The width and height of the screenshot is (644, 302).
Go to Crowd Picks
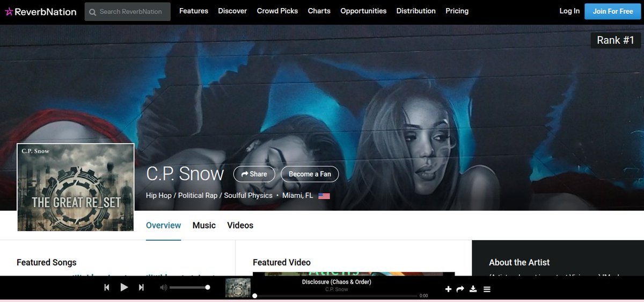coord(277,11)
